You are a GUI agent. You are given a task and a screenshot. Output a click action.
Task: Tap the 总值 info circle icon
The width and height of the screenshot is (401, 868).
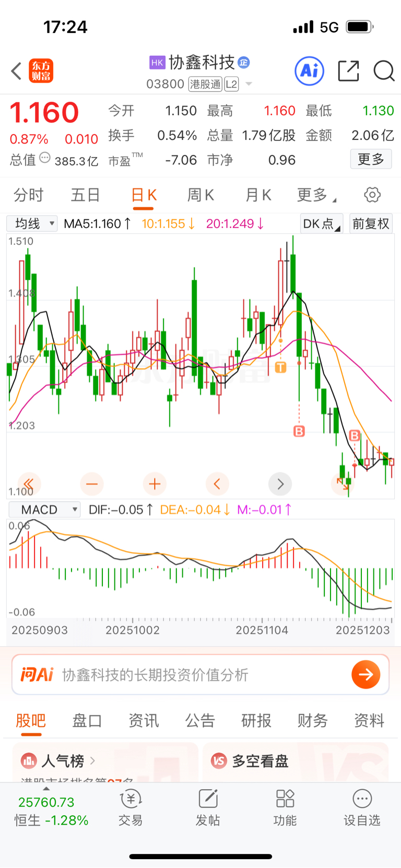tap(45, 158)
